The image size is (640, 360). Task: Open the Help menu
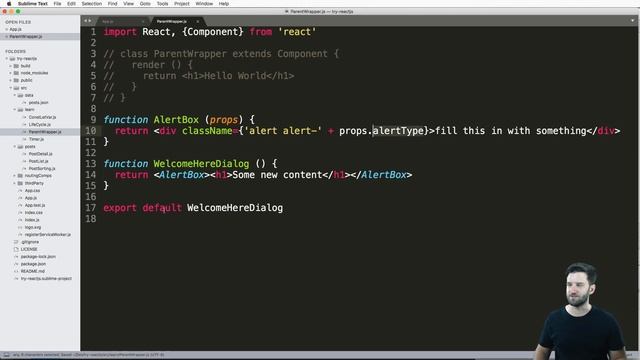[224, 4]
